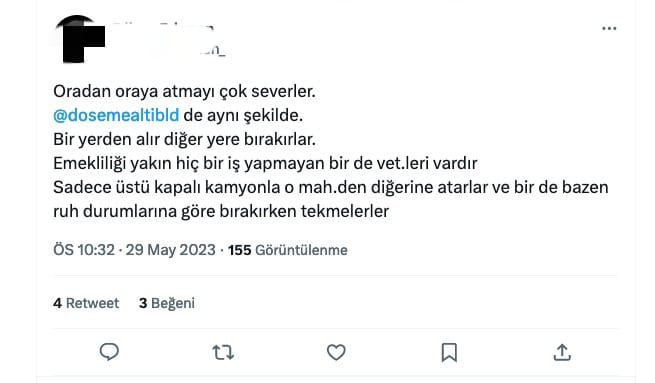Screen dimensions: 655x383
Task: Click the line 'Bir yerden alır diğer yere bırakırlar.'
Action: click(x=184, y=139)
